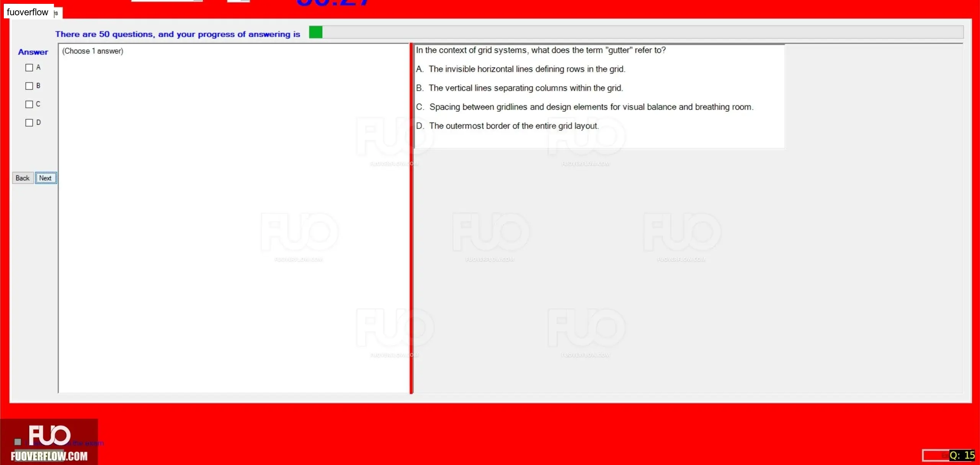The width and height of the screenshot is (980, 465).
Task: Click the red vertical panel splitter
Action: point(411,218)
